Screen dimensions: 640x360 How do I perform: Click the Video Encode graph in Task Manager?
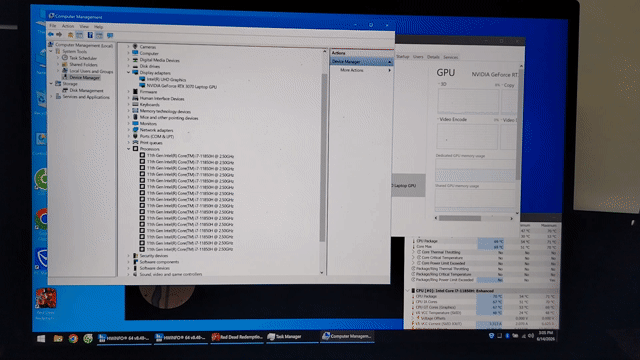(x=467, y=136)
